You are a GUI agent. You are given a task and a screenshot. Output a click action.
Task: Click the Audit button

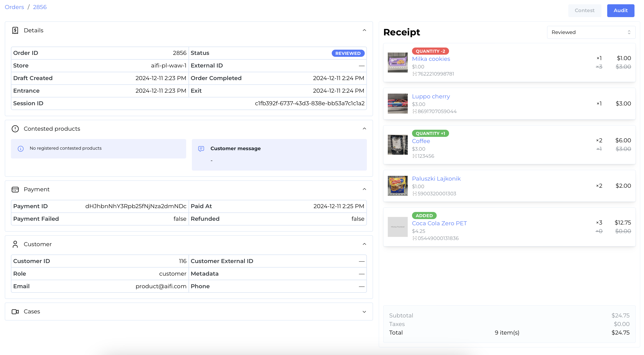[620, 10]
